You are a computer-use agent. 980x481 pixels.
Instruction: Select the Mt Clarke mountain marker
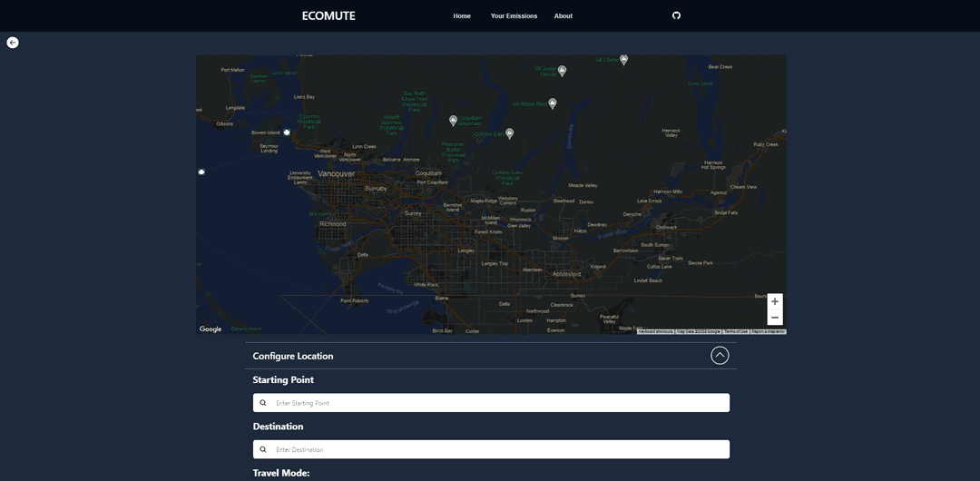tap(623, 59)
